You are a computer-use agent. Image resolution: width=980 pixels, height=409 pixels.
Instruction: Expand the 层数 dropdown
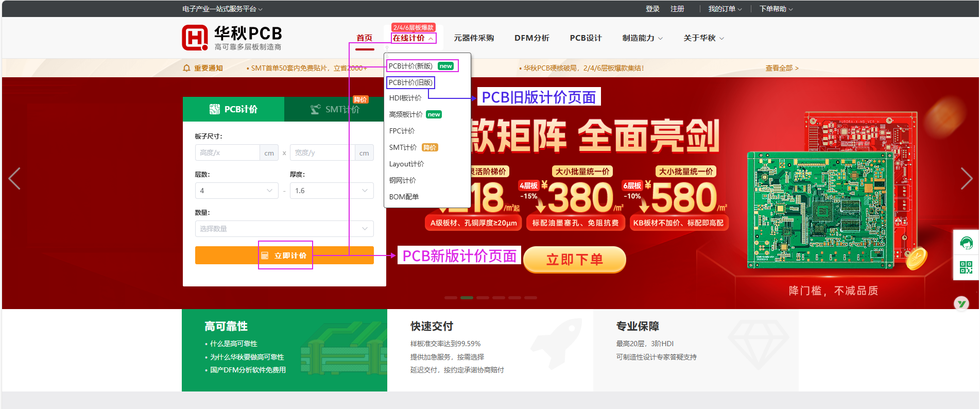point(236,191)
